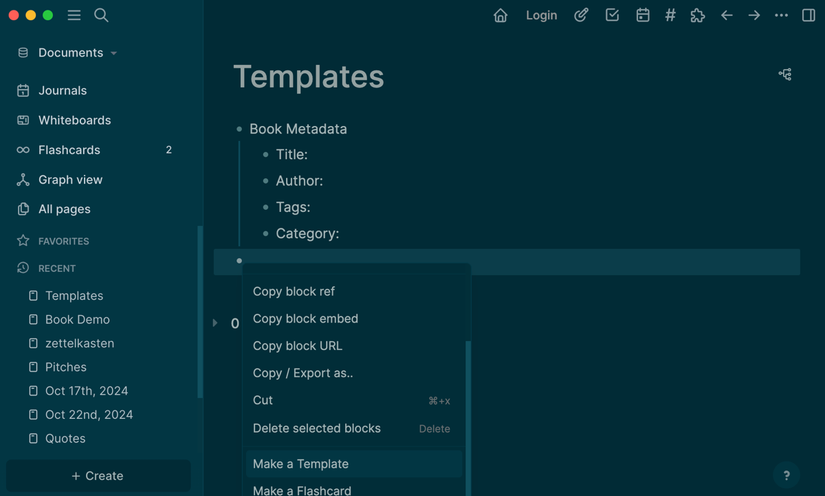Viewport: 825px width, 496px height.
Task: Open the pencil edit icon in toolbar
Action: pyautogui.click(x=581, y=15)
